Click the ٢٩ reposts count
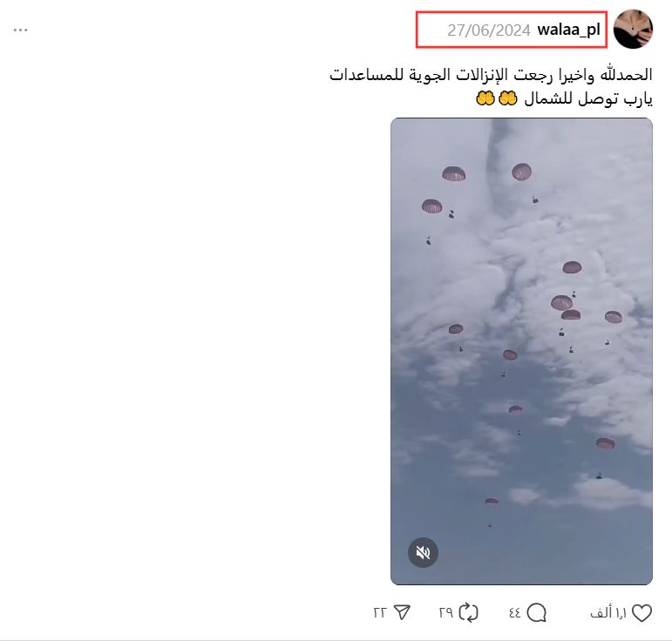The height and width of the screenshot is (641, 672). tap(446, 613)
